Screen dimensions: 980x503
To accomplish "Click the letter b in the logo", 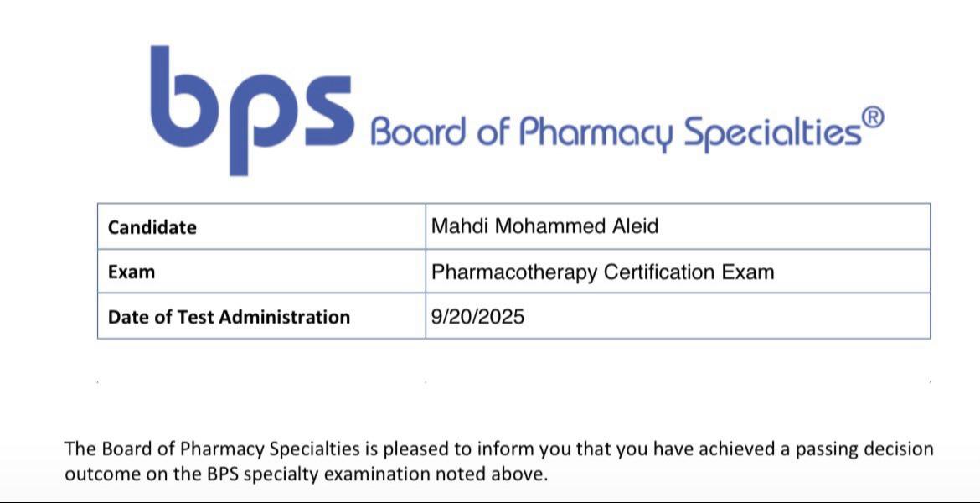I will click(180, 101).
